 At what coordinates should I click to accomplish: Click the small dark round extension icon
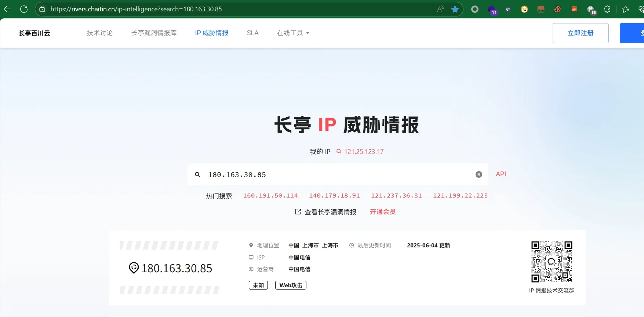[x=508, y=9]
